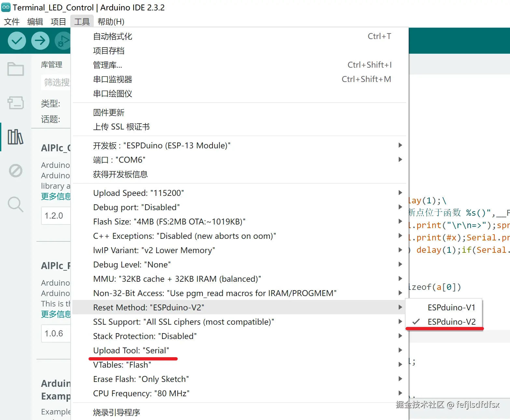510x420 pixels.
Task: Expand the C++ Exceptions submenu
Action: pos(240,236)
